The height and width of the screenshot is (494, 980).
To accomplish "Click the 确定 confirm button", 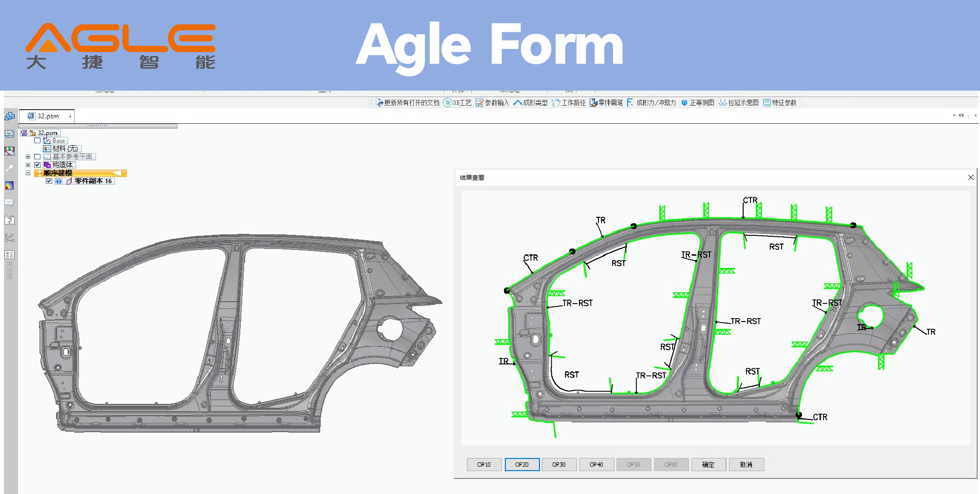I will click(x=709, y=464).
